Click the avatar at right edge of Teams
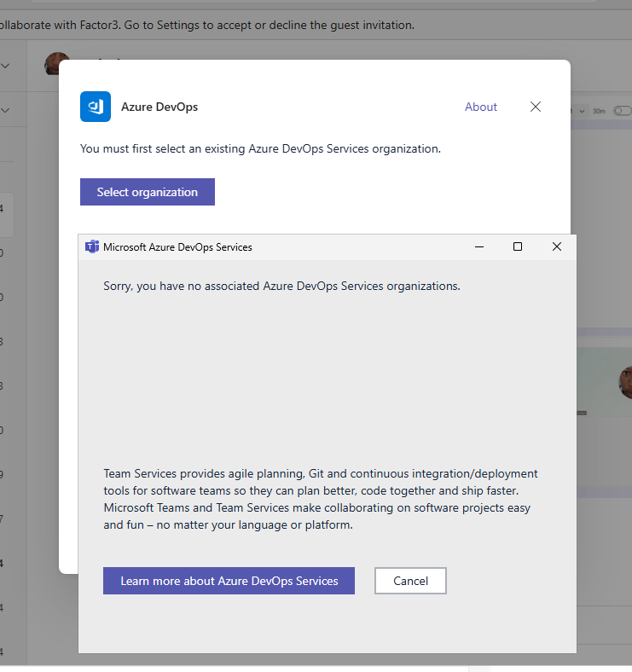This screenshot has height=672, width=632. (625, 382)
